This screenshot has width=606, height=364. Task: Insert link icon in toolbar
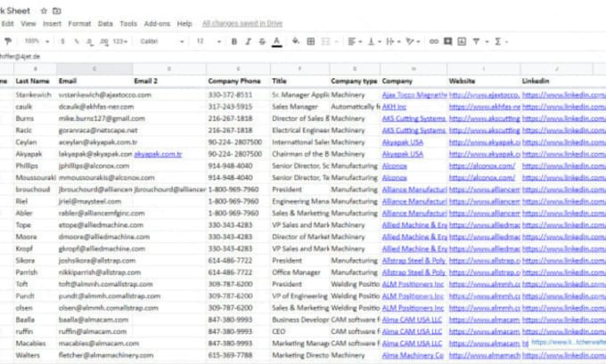(x=434, y=41)
